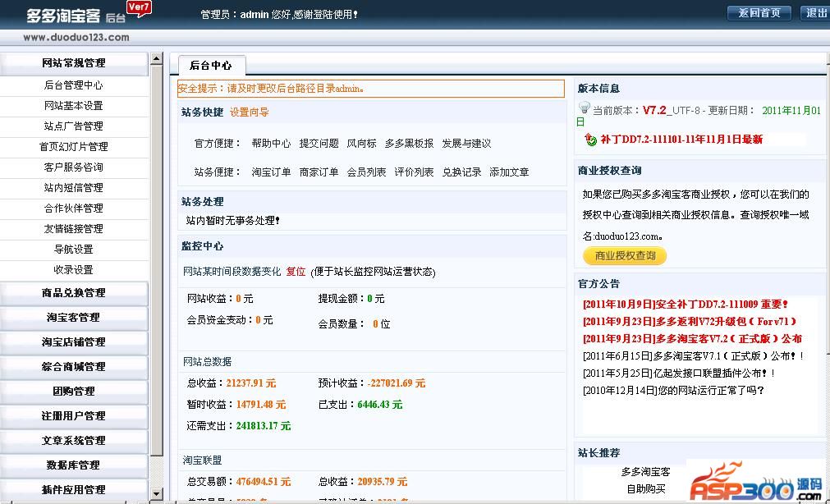Click the 安全提示 warning message box
Screen dimensions: 830x504
coord(371,89)
